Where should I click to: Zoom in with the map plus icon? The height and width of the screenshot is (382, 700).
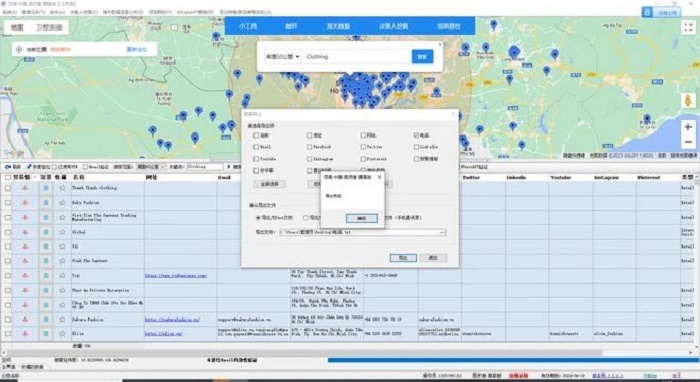[x=688, y=127]
